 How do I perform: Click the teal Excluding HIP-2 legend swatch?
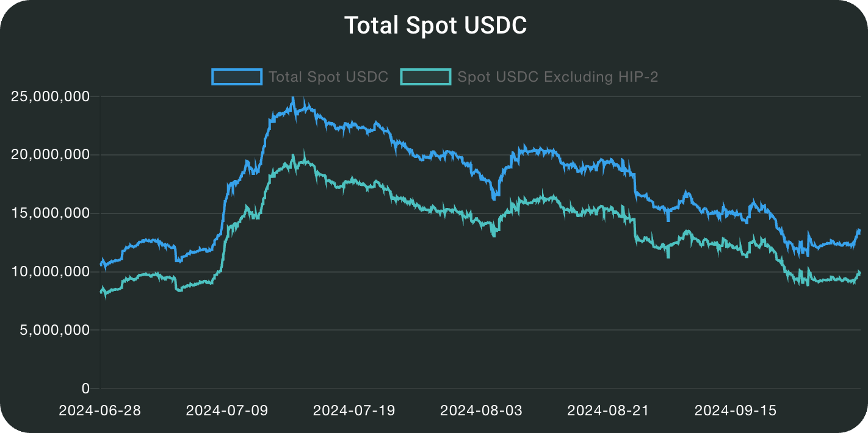click(x=425, y=77)
